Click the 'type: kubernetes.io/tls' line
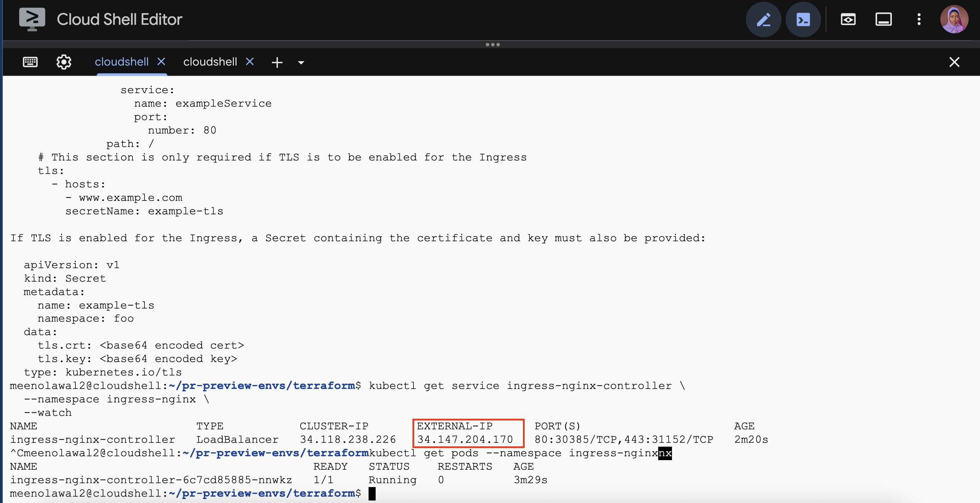 103,373
